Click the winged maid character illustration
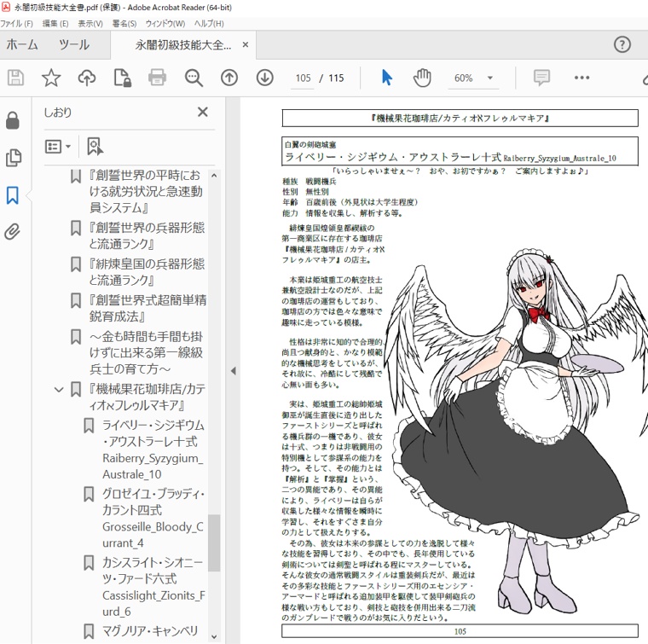The height and width of the screenshot is (644, 648). (x=517, y=430)
